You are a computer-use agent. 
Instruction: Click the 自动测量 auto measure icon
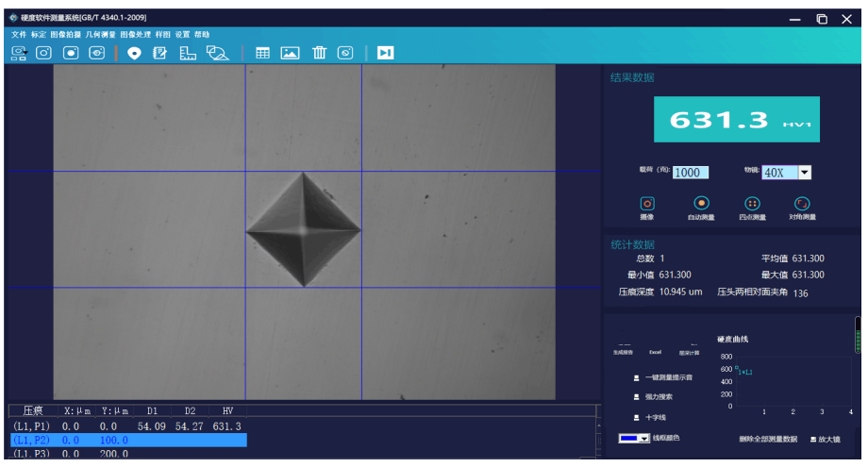(701, 203)
